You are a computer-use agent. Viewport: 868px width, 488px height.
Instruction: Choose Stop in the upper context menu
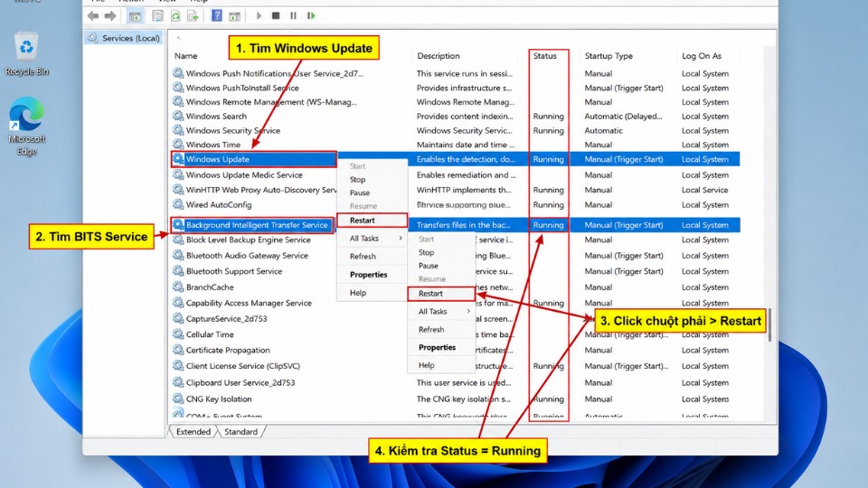click(x=372, y=179)
